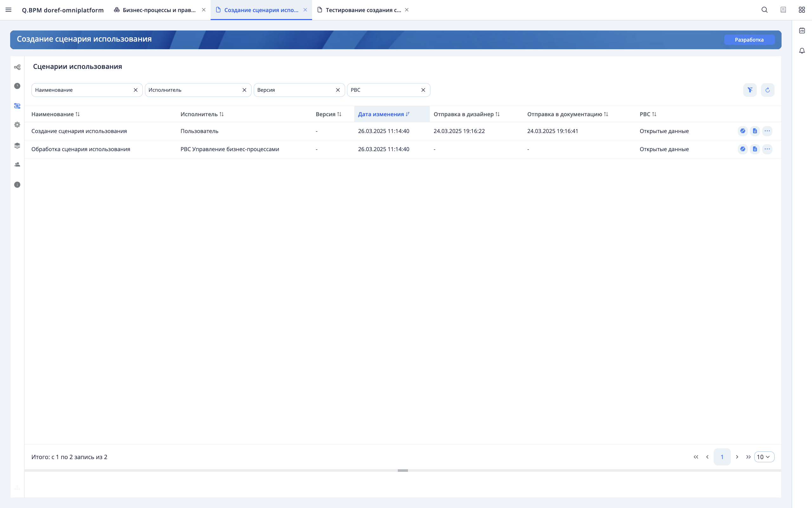
Task: Open the hamburger main menu
Action: coord(8,10)
